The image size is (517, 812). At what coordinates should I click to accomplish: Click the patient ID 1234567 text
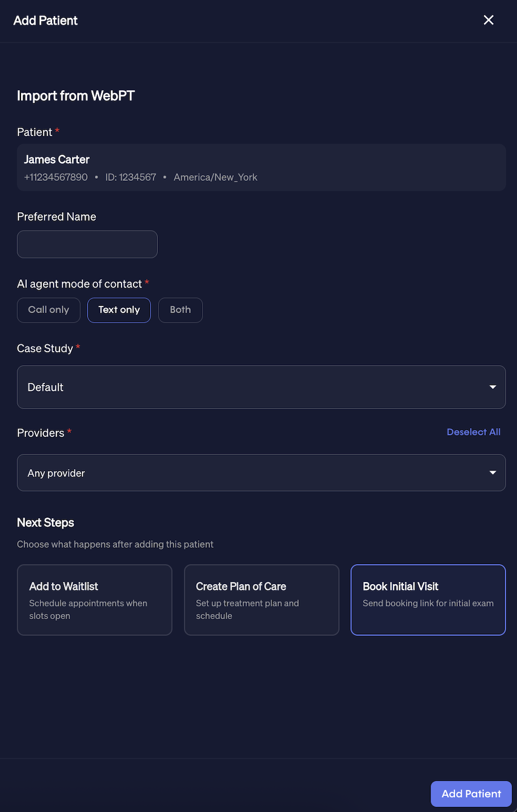[131, 177]
